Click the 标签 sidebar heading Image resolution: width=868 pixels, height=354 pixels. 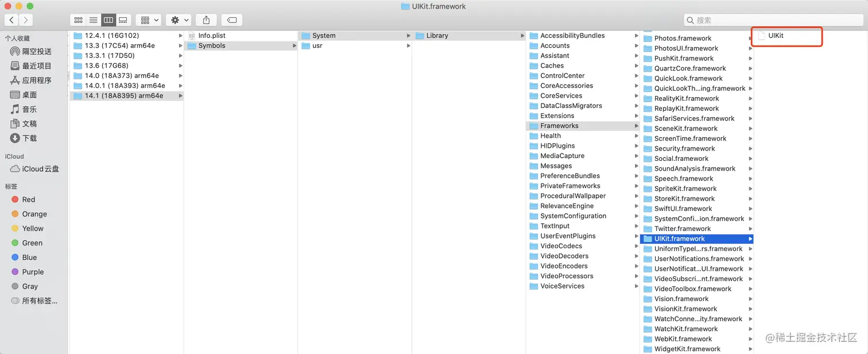tap(11, 186)
